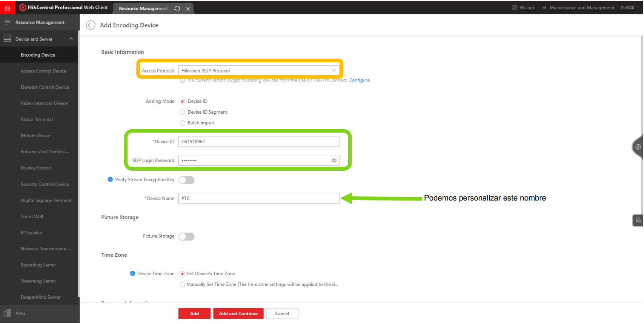644x324 pixels.
Task: Refresh the Resource Management tab
Action: point(177,9)
